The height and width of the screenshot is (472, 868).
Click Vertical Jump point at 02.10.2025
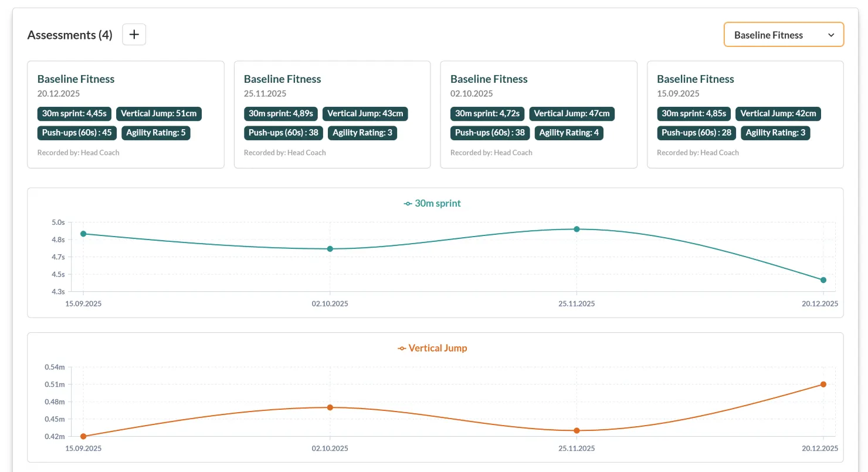pos(330,407)
